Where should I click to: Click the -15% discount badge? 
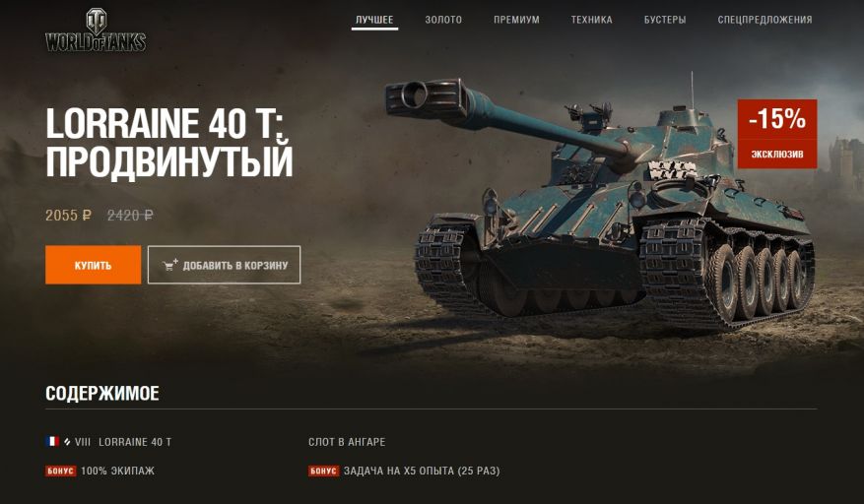pyautogui.click(x=777, y=119)
